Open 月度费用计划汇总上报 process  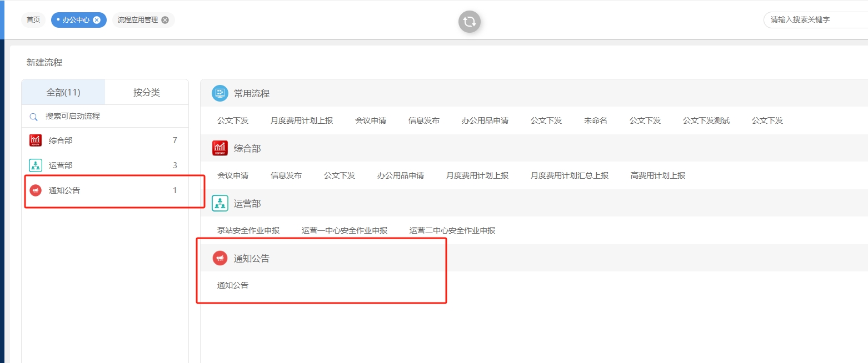coord(570,175)
